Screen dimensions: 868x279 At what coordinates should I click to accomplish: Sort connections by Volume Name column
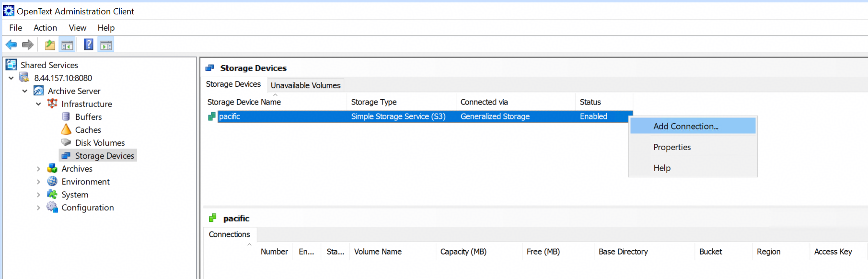pos(393,252)
